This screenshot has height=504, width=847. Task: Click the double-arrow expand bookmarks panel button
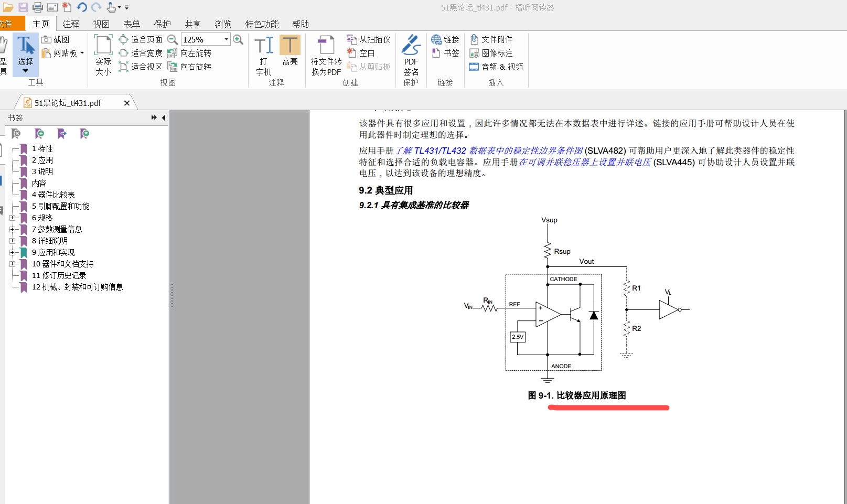click(154, 117)
